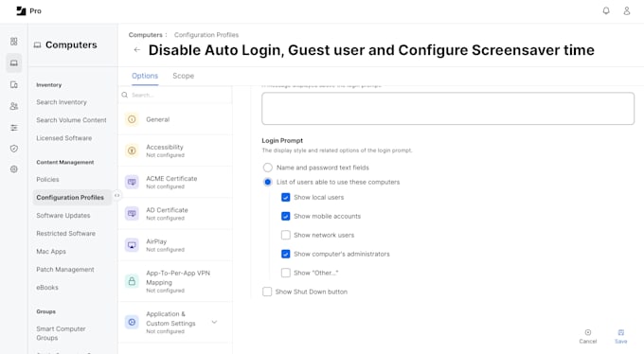Click the search magnifier icon in payload list

(x=125, y=95)
